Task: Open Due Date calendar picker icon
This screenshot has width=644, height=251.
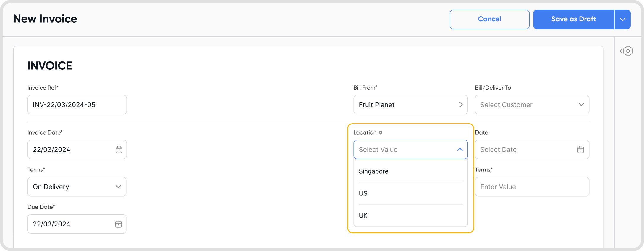Action: [x=118, y=224]
